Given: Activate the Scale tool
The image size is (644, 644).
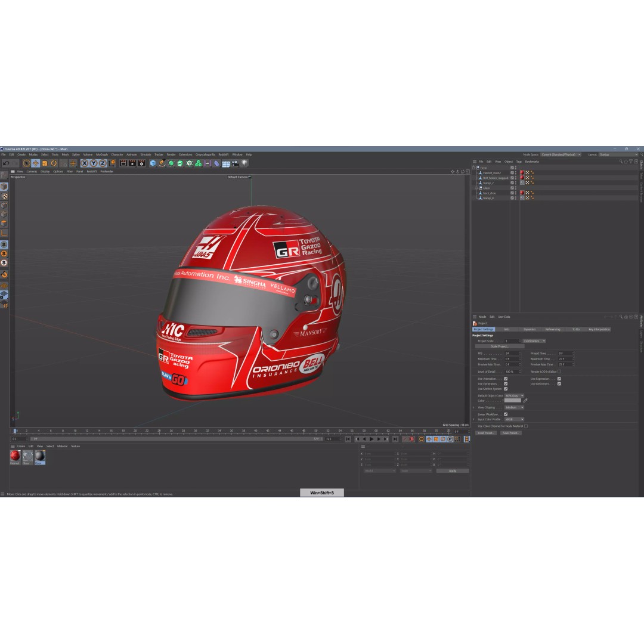Looking at the screenshot, I should pos(44,163).
